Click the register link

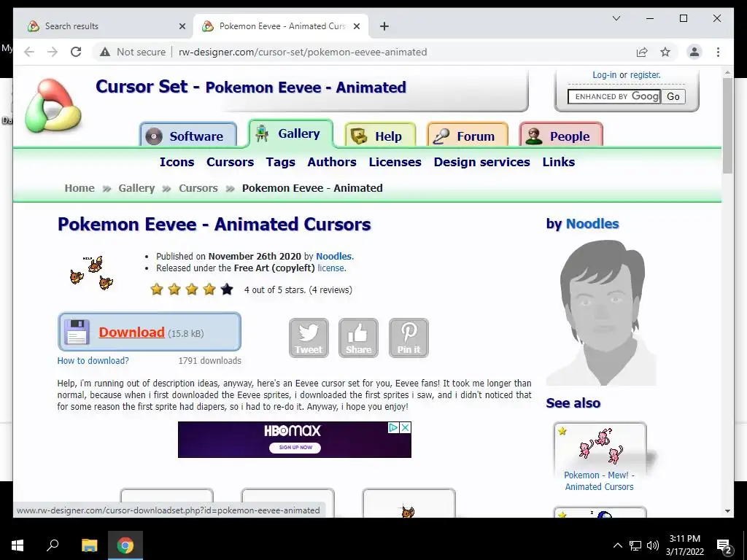coord(645,75)
